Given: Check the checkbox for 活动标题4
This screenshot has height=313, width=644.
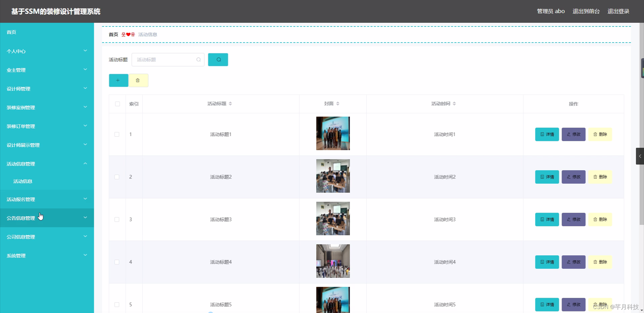Looking at the screenshot, I should point(117,262).
